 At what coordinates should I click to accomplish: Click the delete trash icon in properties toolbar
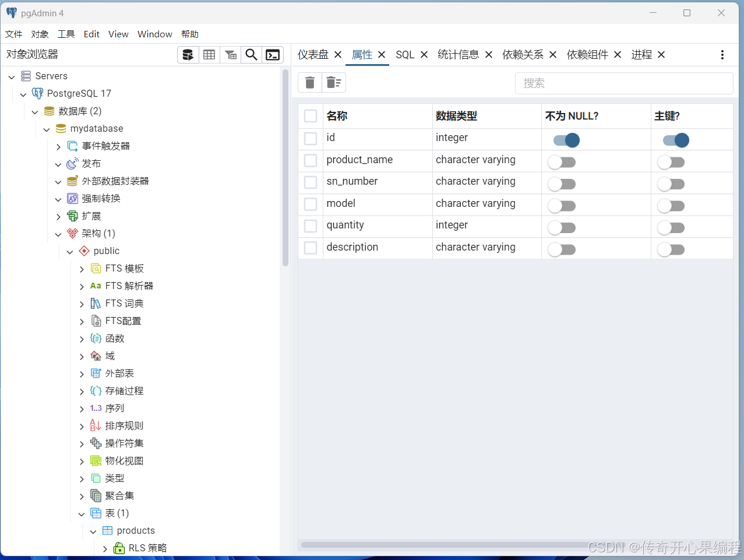pyautogui.click(x=310, y=83)
